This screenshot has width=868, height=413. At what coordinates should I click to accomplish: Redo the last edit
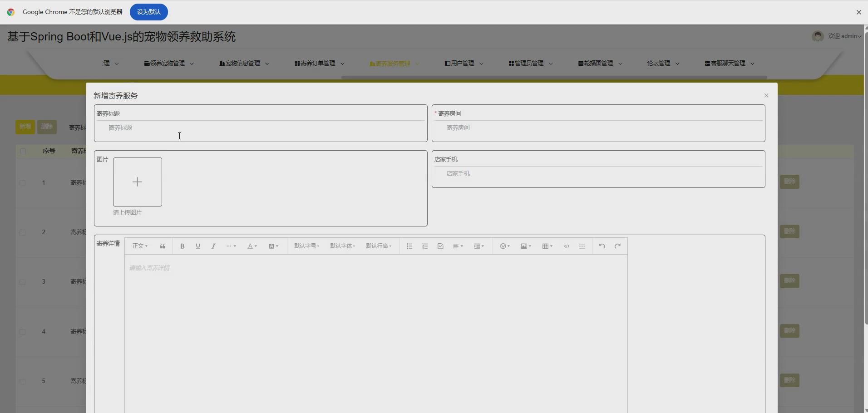(x=617, y=246)
